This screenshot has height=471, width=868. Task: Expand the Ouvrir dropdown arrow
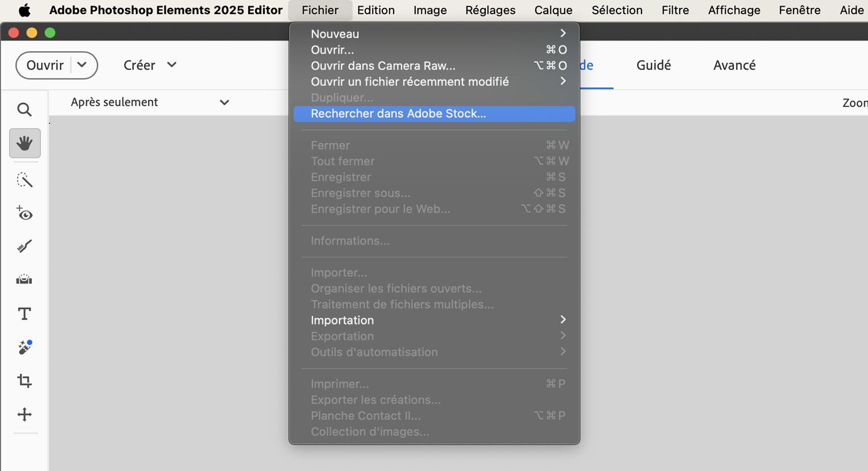click(x=82, y=65)
